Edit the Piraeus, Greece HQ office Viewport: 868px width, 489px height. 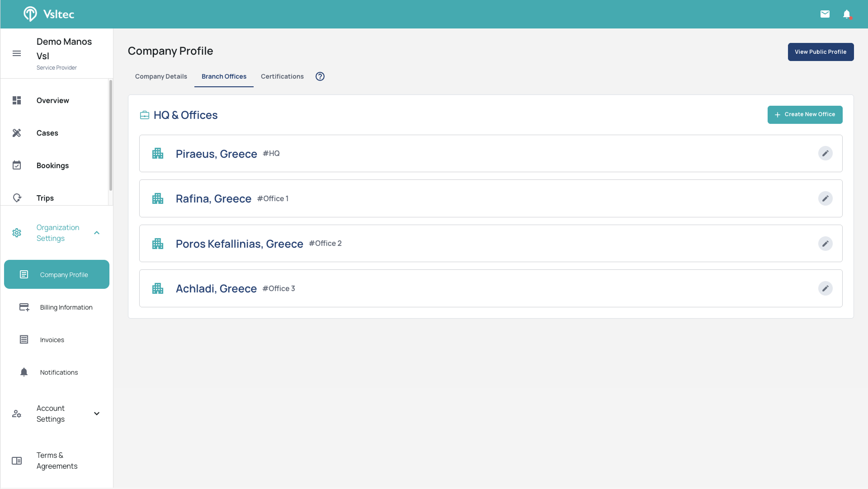pyautogui.click(x=825, y=154)
